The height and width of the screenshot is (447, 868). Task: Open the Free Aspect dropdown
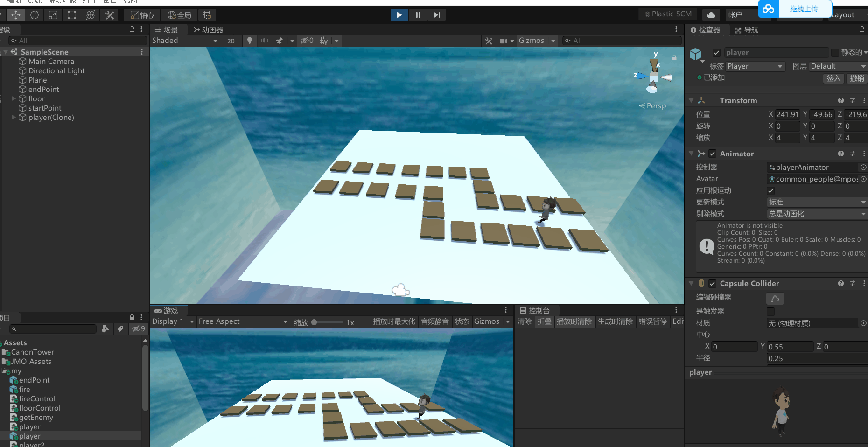pyautogui.click(x=243, y=321)
